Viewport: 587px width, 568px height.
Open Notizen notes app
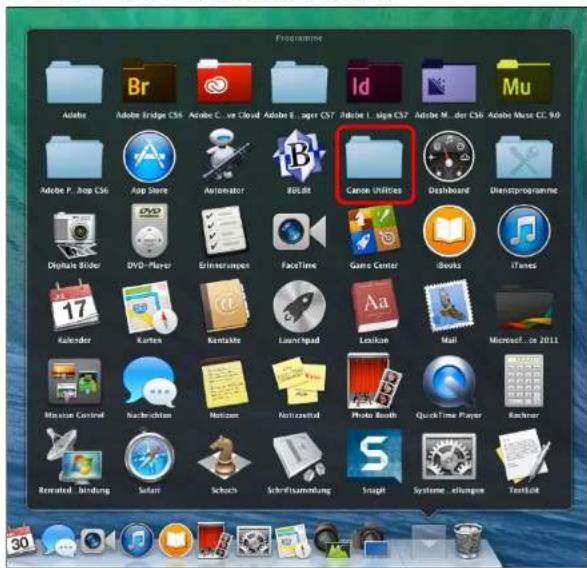pos(224,383)
